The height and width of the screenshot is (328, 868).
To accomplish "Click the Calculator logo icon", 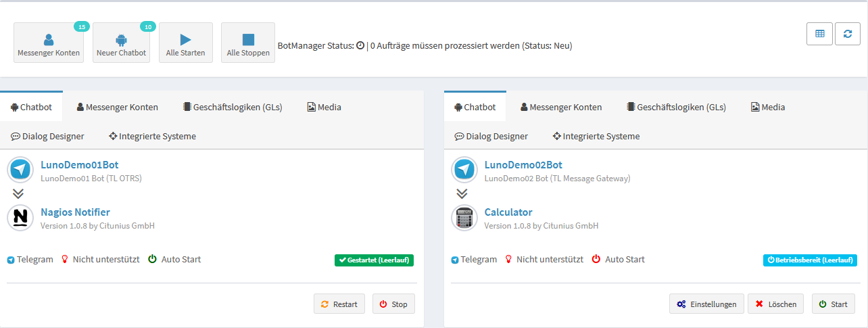I will (464, 218).
